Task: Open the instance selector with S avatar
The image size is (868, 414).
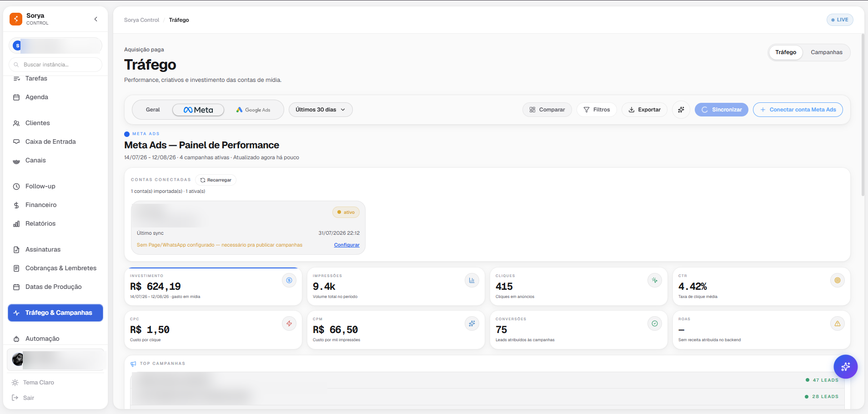Action: point(55,45)
